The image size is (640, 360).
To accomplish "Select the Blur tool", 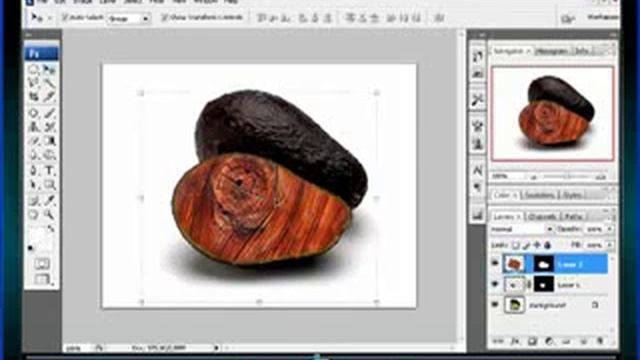I will (34, 155).
